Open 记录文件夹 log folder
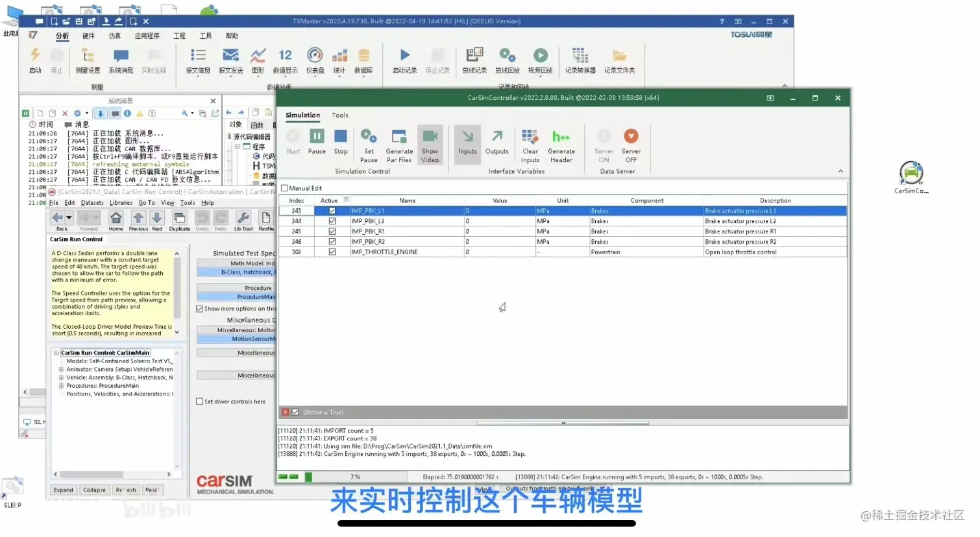This screenshot has width=980, height=537. [620, 61]
